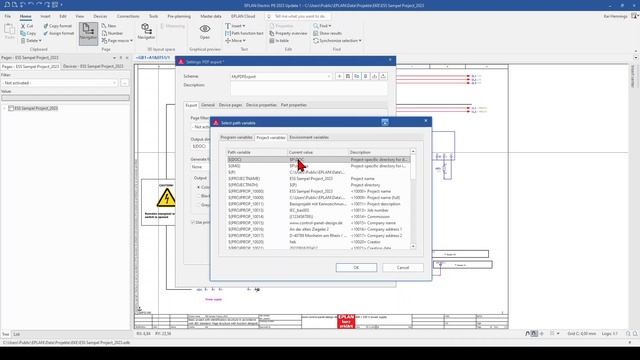This screenshot has width=640, height=360.
Task: Open the Page macro dropdown
Action: [131, 40]
